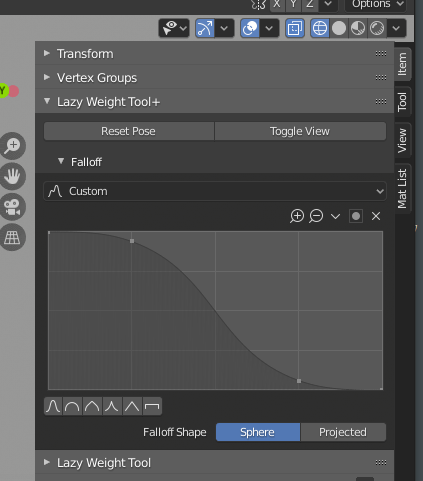Delete the selected curve point

tap(376, 216)
